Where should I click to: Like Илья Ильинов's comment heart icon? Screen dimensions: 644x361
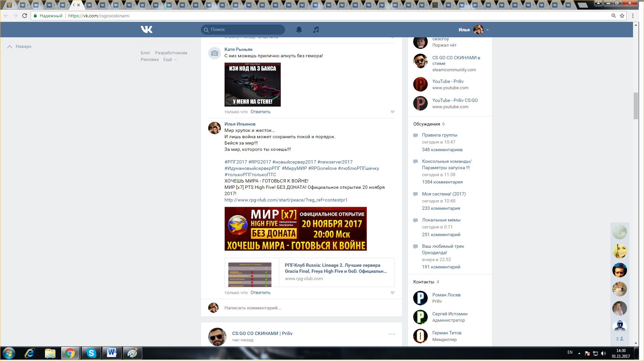(x=393, y=293)
